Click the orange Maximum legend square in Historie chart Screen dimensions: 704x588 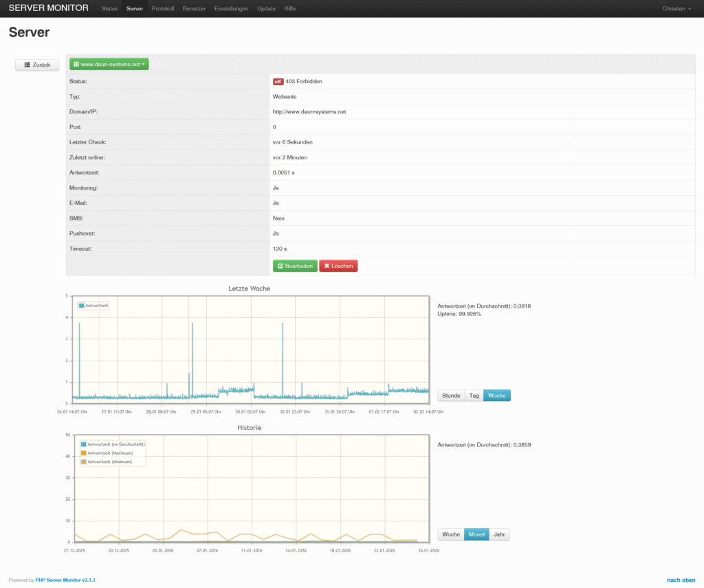[x=83, y=453]
